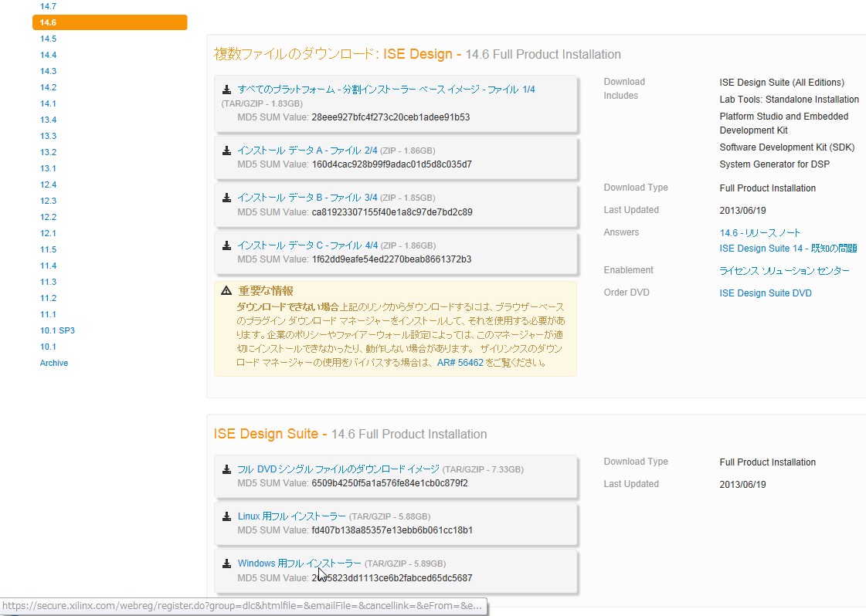
Task: Open version 11.3 link
Action: tap(48, 282)
